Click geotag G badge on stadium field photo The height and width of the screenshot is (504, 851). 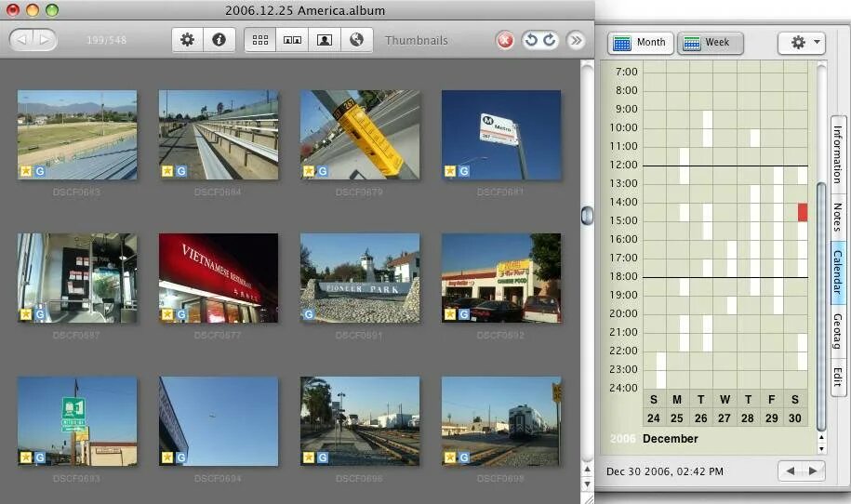[40, 171]
